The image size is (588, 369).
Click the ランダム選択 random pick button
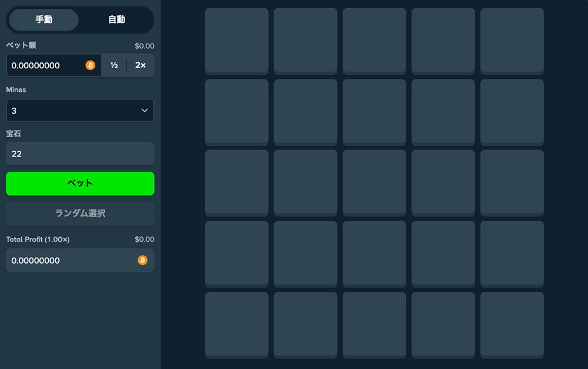tap(80, 214)
